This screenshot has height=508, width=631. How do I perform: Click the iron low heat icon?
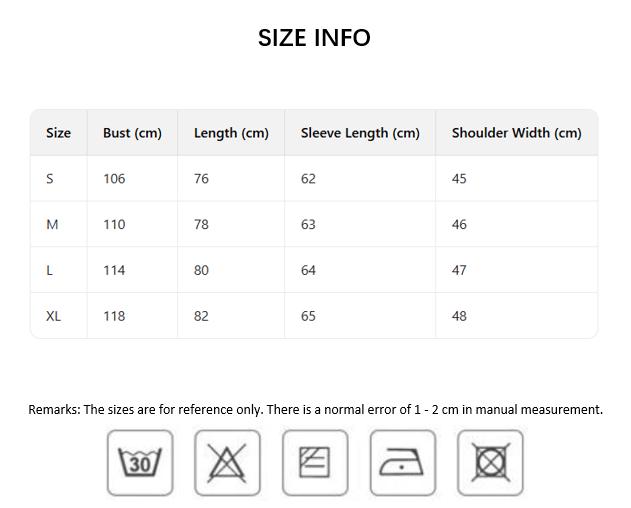402,463
